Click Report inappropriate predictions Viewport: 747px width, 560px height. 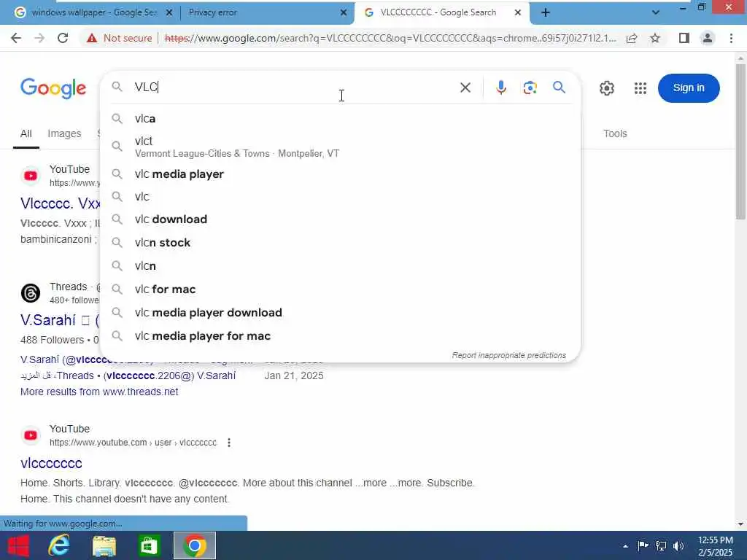508,355
